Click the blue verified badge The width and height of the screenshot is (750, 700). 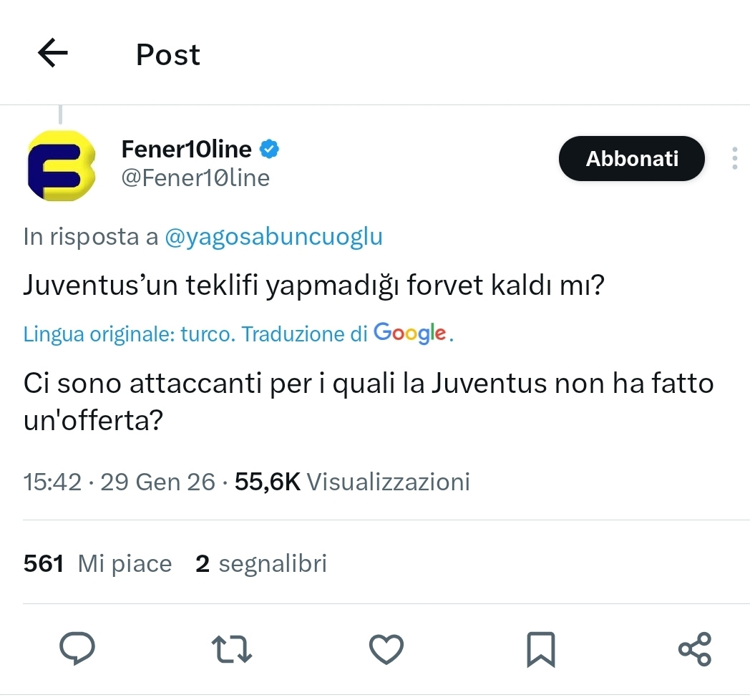(x=269, y=150)
